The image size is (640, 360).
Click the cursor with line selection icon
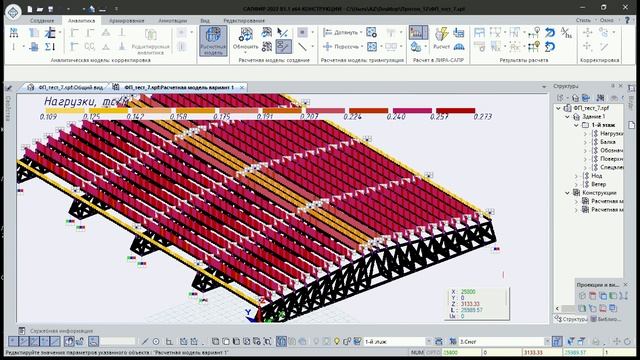click(x=282, y=32)
